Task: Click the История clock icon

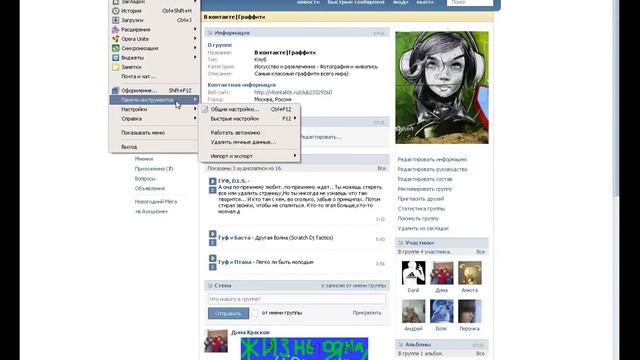Action: tap(116, 11)
